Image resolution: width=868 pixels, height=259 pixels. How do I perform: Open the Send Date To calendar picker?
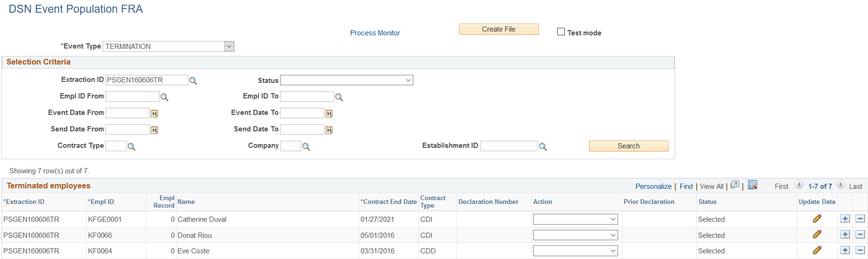click(x=329, y=130)
